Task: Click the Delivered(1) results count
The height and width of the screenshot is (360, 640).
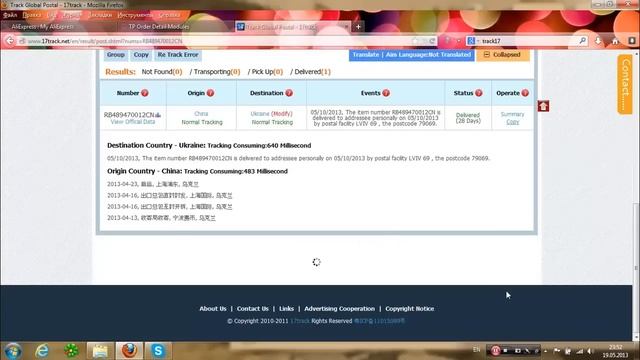Action: pos(312,72)
